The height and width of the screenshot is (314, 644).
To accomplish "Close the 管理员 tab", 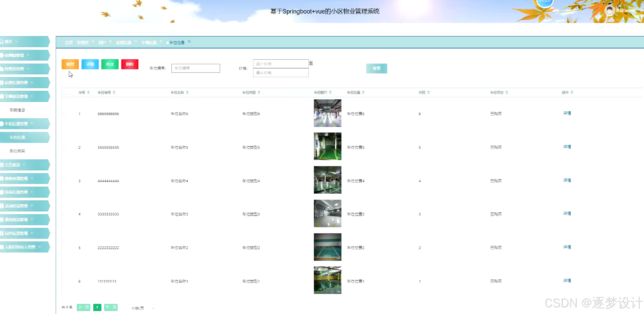I will [93, 41].
